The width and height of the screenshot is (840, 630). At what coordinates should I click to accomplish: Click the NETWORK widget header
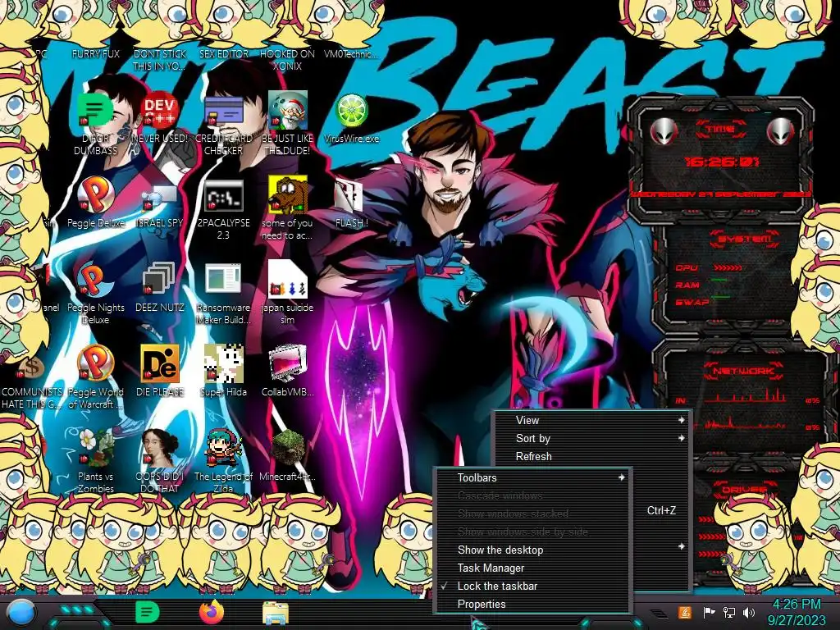[x=742, y=370]
